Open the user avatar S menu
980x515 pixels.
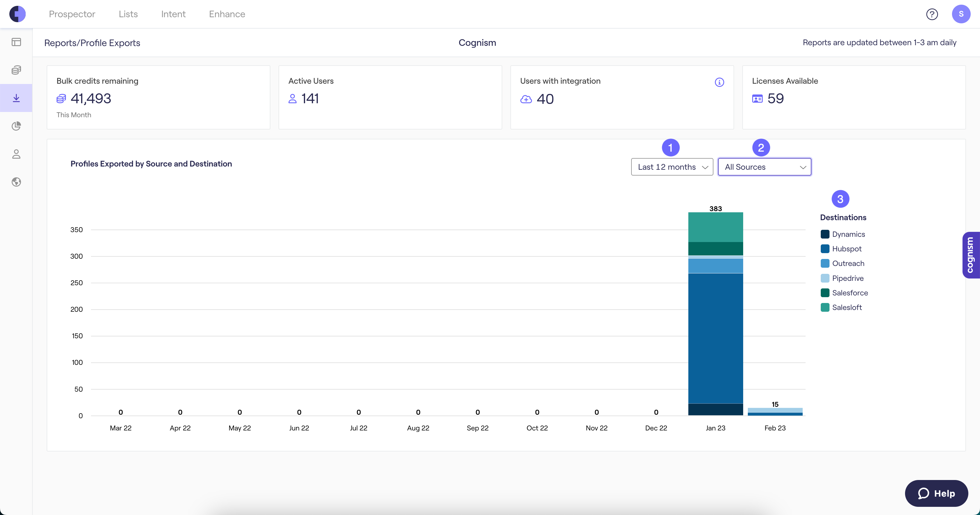[961, 14]
